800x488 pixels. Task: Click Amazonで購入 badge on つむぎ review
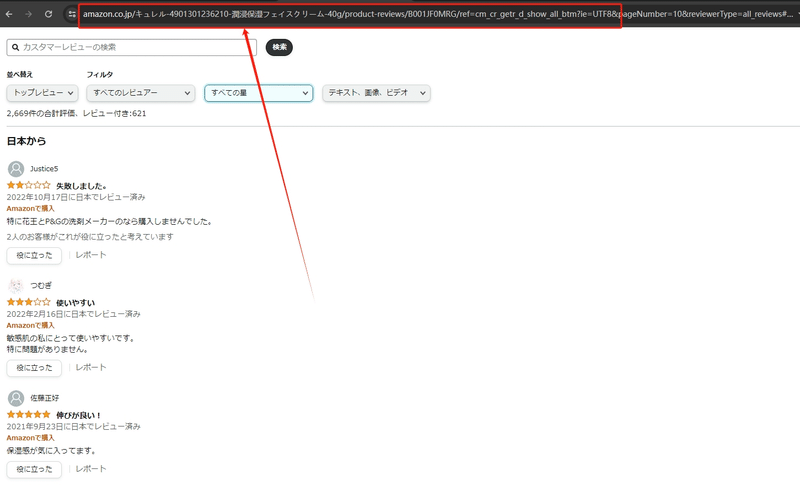click(x=31, y=325)
